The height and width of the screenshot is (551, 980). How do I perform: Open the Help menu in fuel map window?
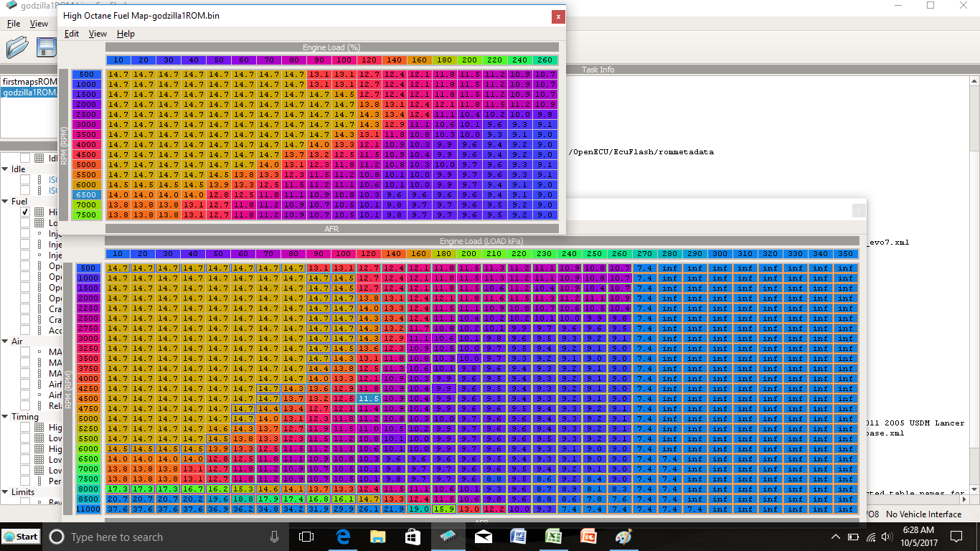click(x=126, y=34)
